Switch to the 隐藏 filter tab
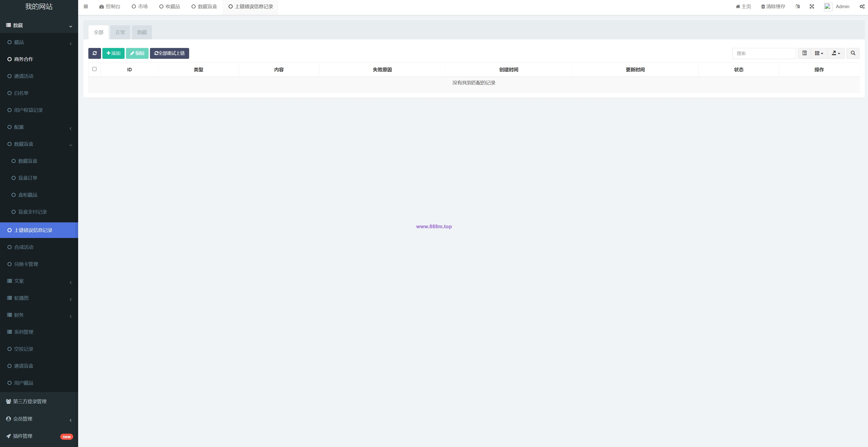Screen dimensions: 868x447 tap(142, 32)
